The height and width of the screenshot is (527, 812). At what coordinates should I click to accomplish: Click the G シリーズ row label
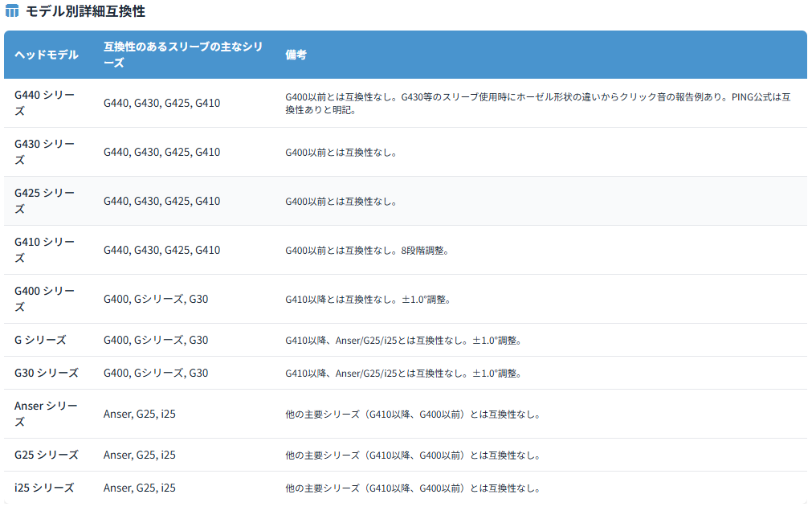(x=40, y=340)
